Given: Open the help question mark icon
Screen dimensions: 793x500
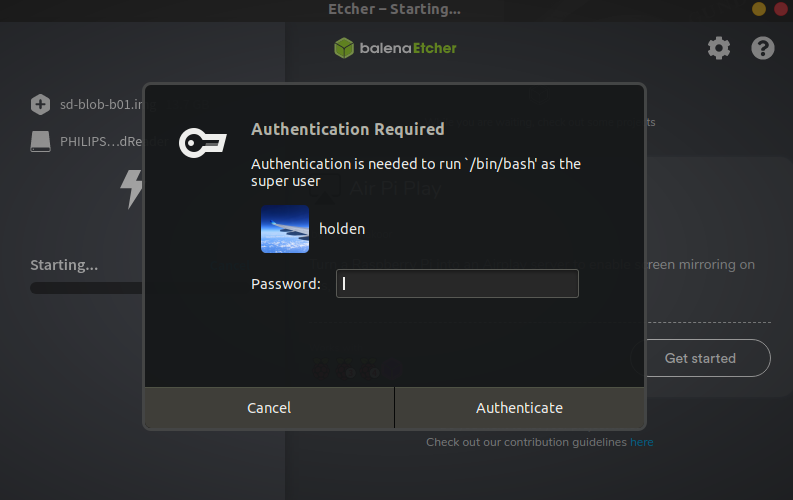Looking at the screenshot, I should [763, 49].
